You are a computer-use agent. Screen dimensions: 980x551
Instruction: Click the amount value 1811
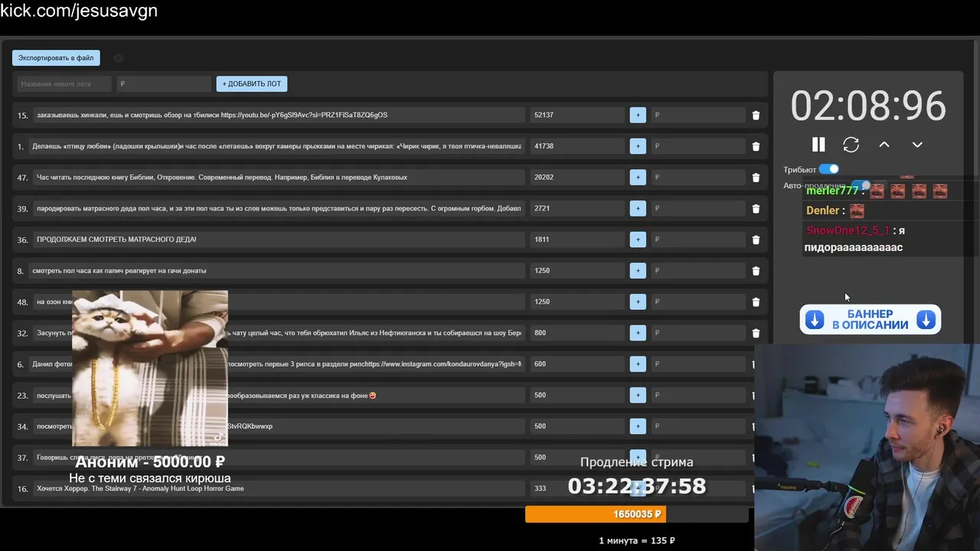tap(541, 240)
